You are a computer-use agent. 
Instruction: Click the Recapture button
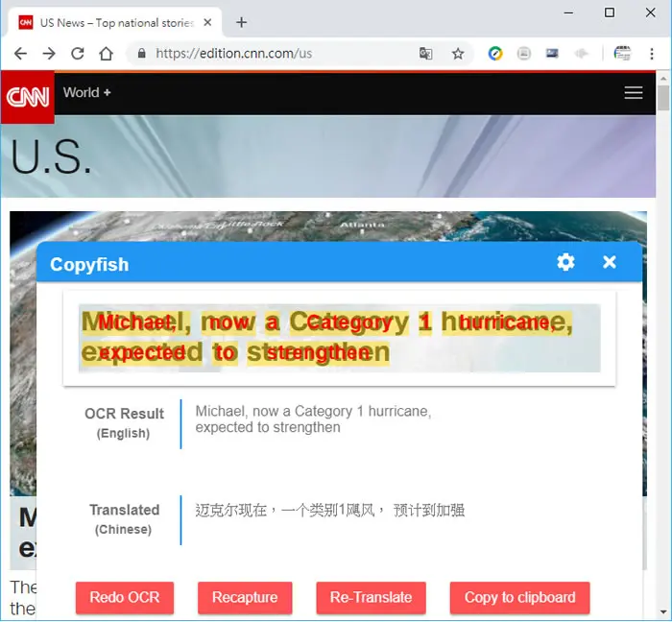pyautogui.click(x=245, y=597)
